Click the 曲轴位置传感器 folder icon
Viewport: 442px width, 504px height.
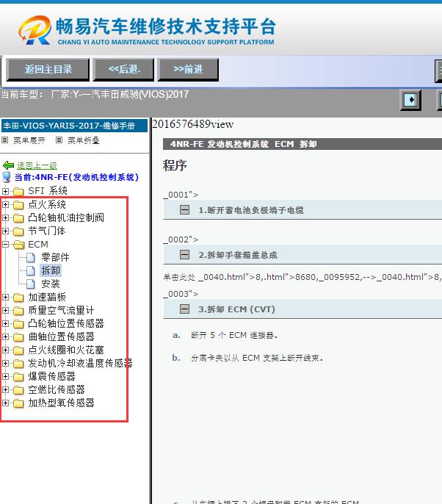18,336
